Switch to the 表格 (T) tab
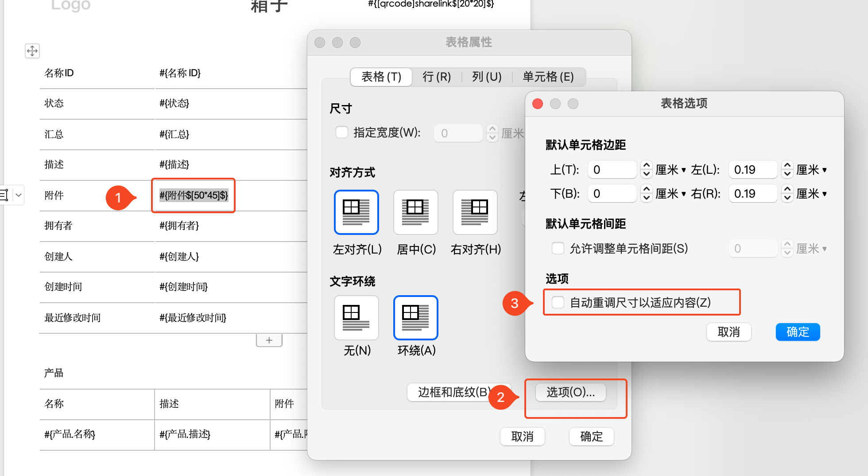This screenshot has width=868, height=476. 381,77
